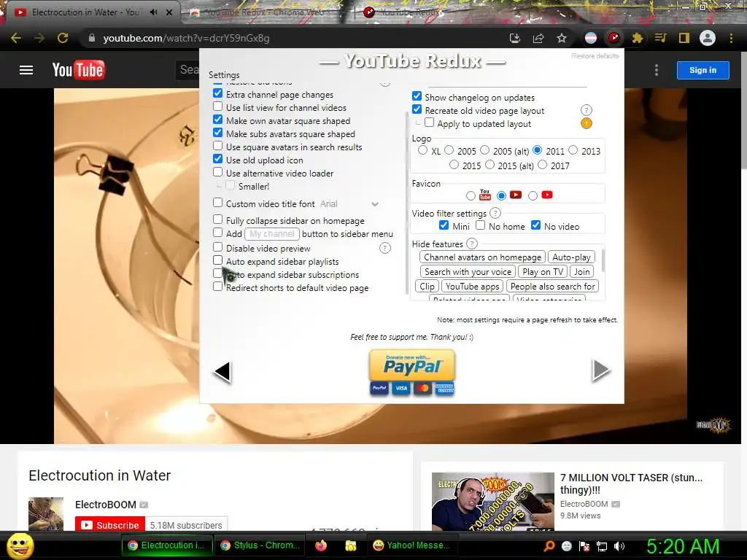Viewport: 747px width, 560px height.
Task: Uncheck Make own avatar square shaped
Action: coord(217,120)
